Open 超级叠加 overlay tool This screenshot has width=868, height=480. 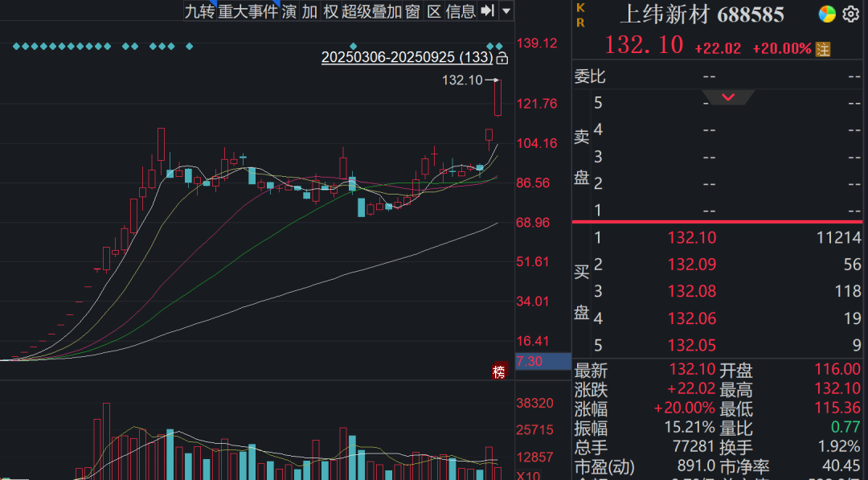pyautogui.click(x=372, y=11)
